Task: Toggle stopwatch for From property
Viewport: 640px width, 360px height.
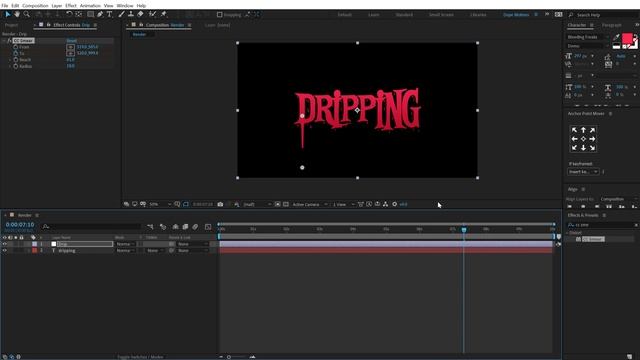Action: [16, 47]
